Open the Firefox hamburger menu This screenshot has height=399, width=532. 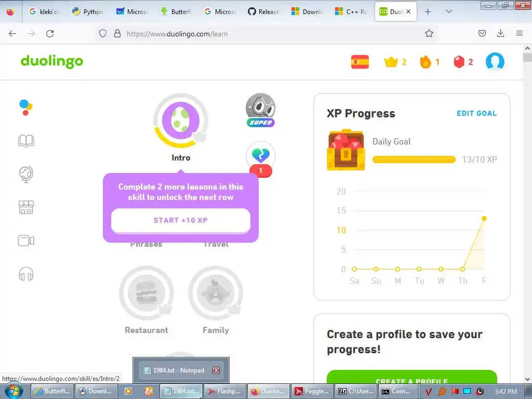pyautogui.click(x=519, y=33)
